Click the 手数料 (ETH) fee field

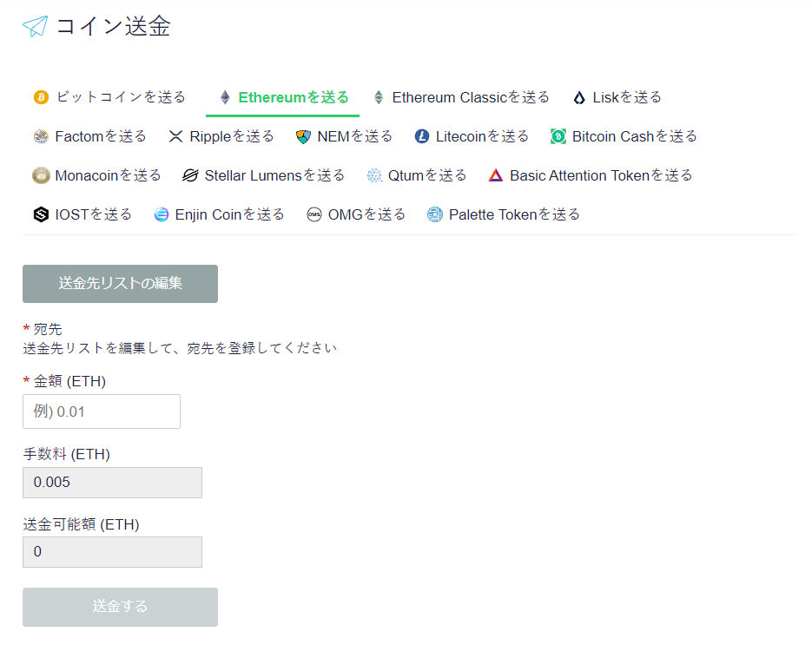(112, 483)
